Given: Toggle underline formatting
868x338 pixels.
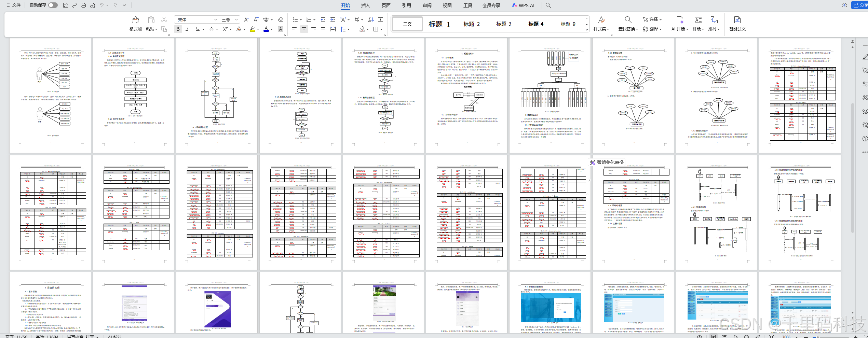Looking at the screenshot, I should 198,29.
